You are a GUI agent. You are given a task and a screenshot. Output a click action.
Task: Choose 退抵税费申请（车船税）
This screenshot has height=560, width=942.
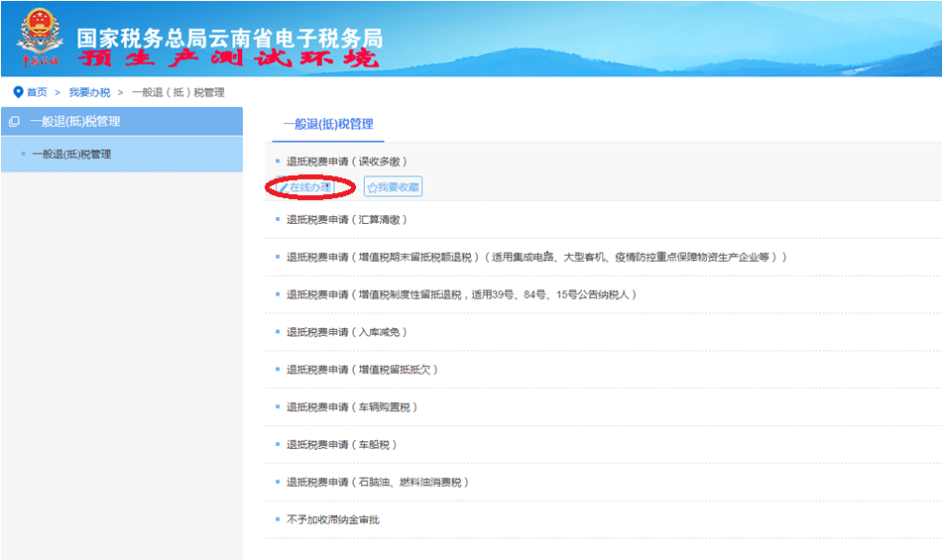[x=342, y=445]
